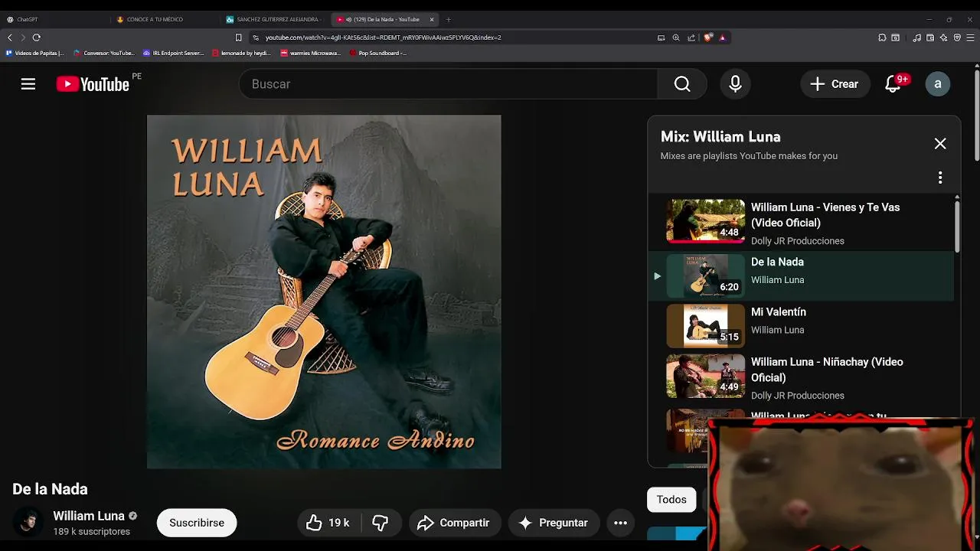
Task: Click the Romance Andino album video player
Action: pyautogui.click(x=324, y=292)
